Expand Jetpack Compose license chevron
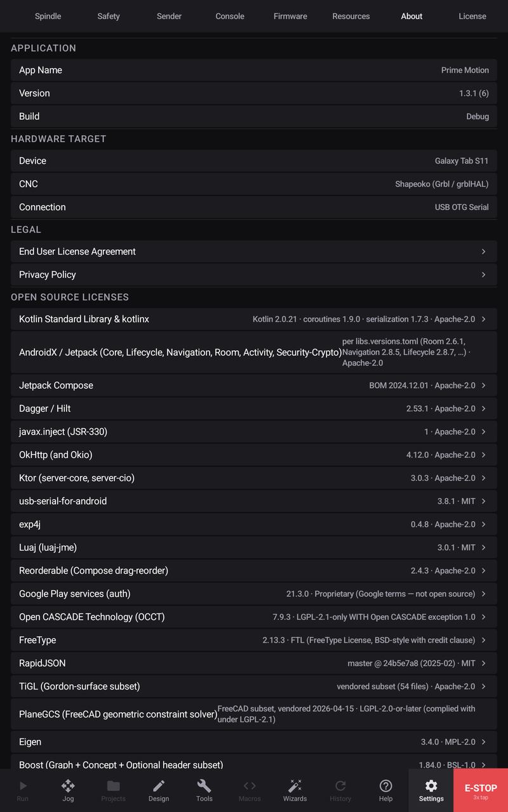The image size is (508, 812). pos(484,386)
